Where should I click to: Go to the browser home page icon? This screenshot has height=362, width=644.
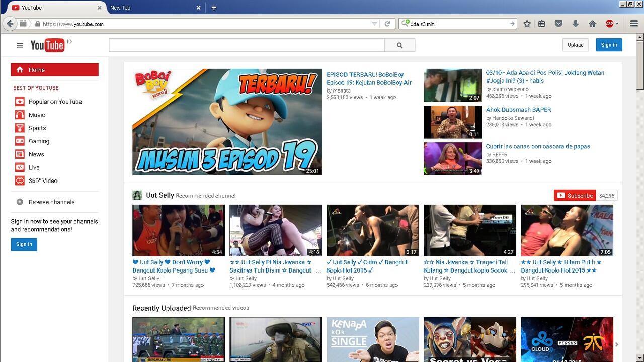pos(593,24)
